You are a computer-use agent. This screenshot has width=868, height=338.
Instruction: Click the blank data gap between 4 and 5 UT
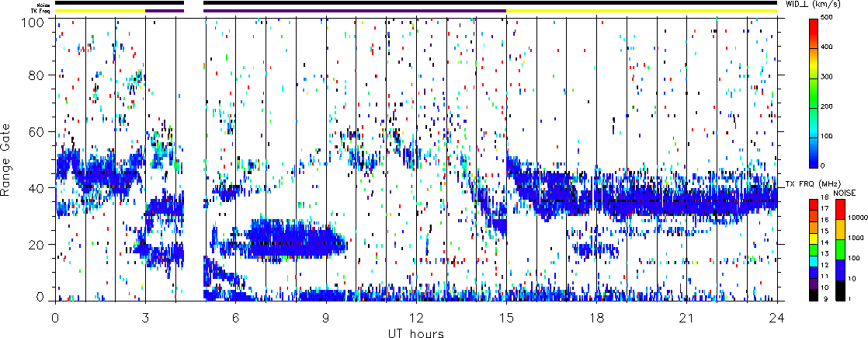pos(194,155)
